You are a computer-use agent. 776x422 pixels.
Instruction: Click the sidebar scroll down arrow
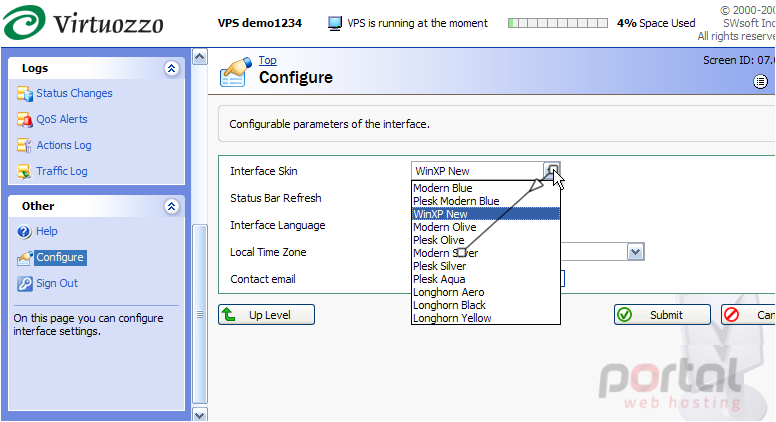pyautogui.click(x=199, y=415)
